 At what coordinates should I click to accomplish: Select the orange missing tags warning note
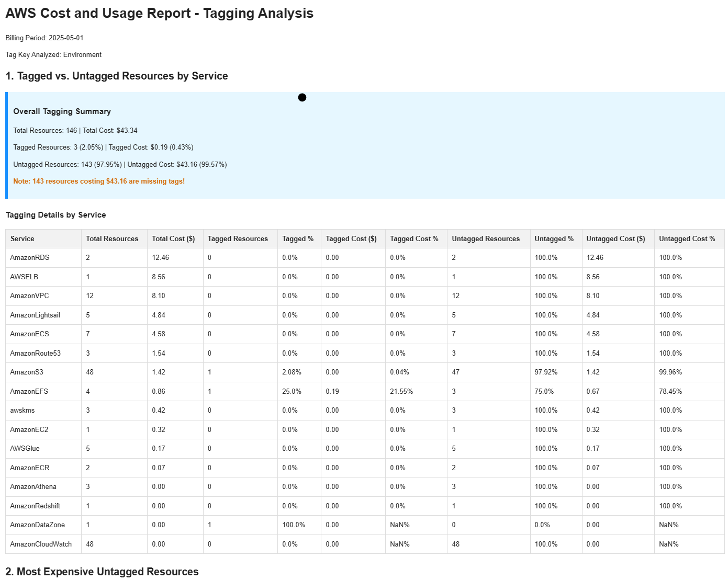click(99, 181)
